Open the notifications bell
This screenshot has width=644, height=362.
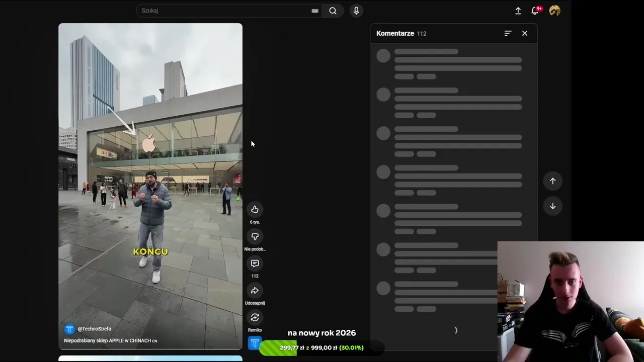[x=535, y=11]
